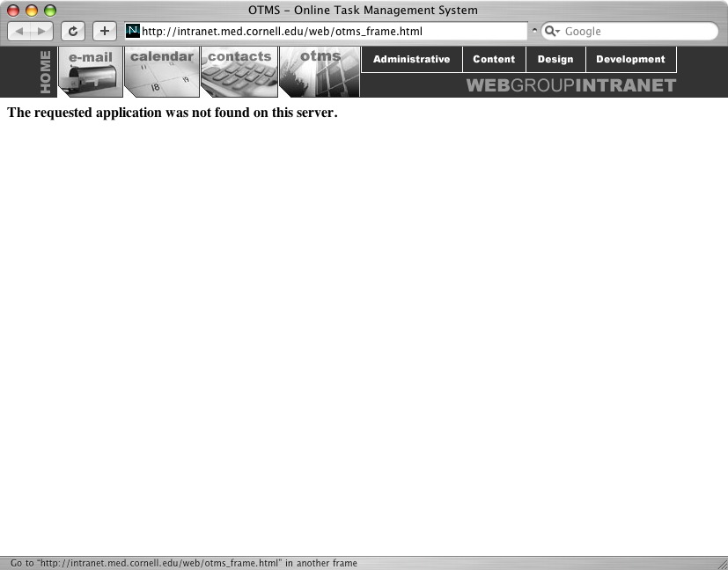Click the plus add-bookmark button
Image resolution: width=728 pixels, height=570 pixels.
(104, 31)
